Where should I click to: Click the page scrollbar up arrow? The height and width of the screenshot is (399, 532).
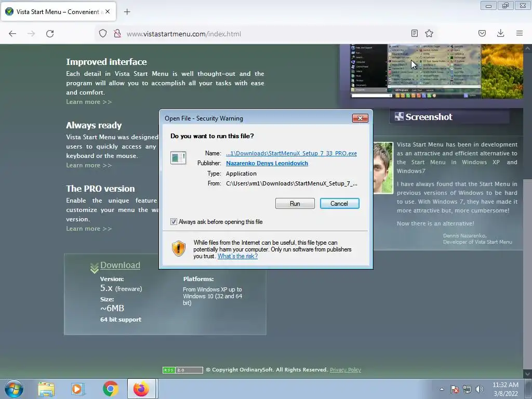pos(527,48)
